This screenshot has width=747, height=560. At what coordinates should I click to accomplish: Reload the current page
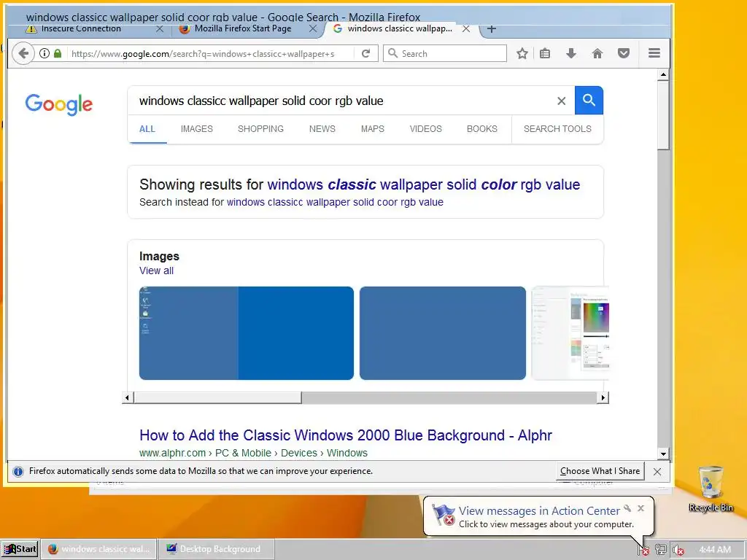click(x=366, y=53)
